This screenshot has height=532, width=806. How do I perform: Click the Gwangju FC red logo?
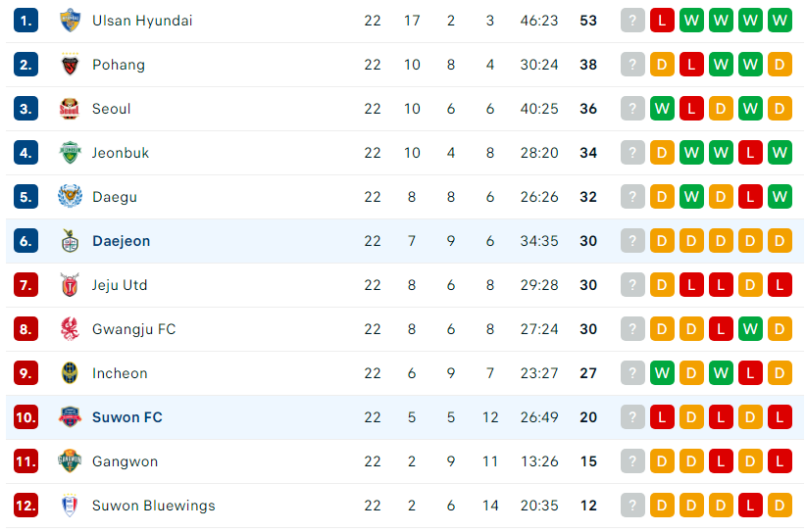pos(70,329)
